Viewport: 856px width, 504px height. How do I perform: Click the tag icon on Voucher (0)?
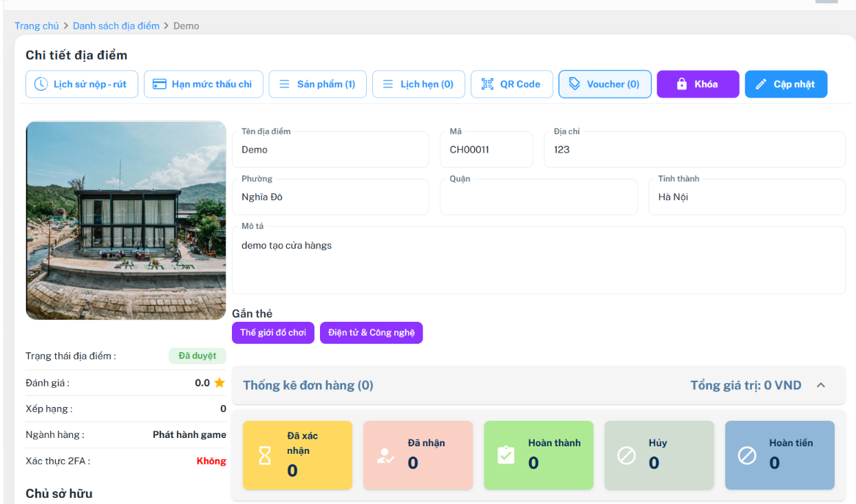(574, 84)
